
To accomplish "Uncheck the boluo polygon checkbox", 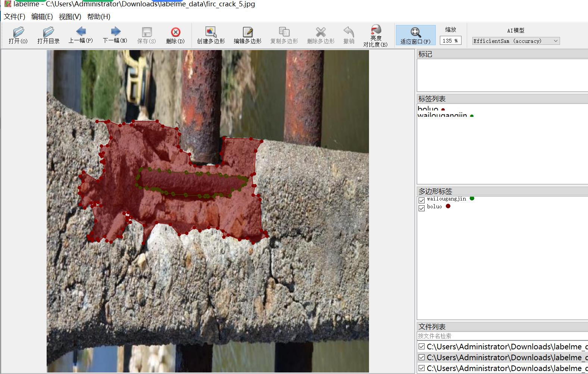I will pos(422,208).
